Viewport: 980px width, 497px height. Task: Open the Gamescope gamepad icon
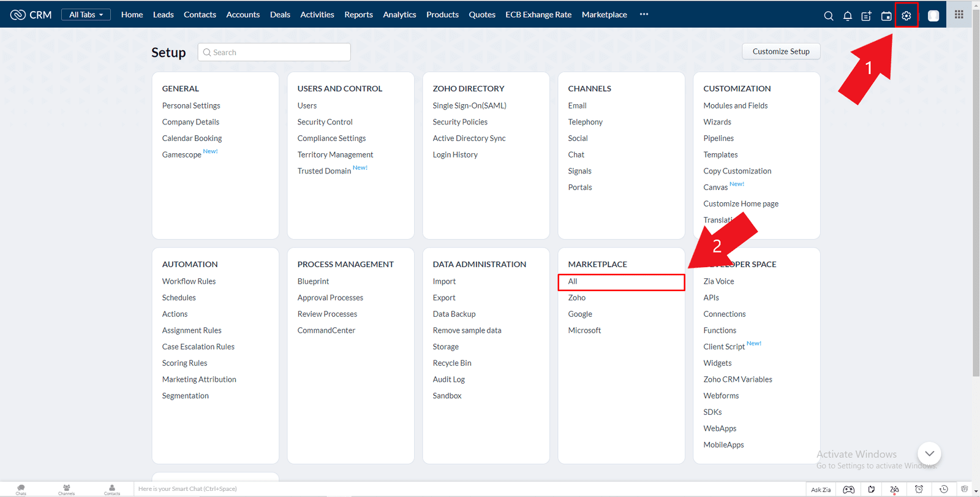[x=848, y=489]
